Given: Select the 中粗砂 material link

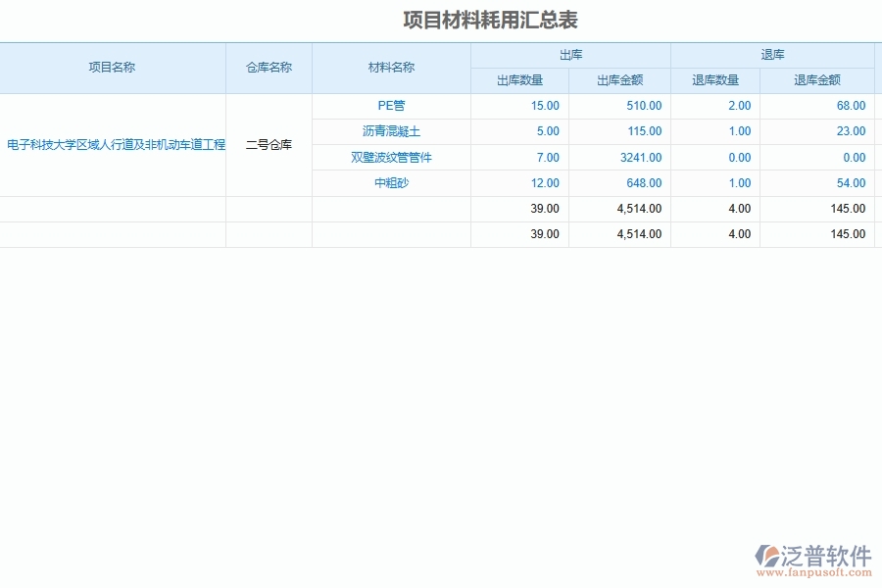Looking at the screenshot, I should (x=390, y=182).
